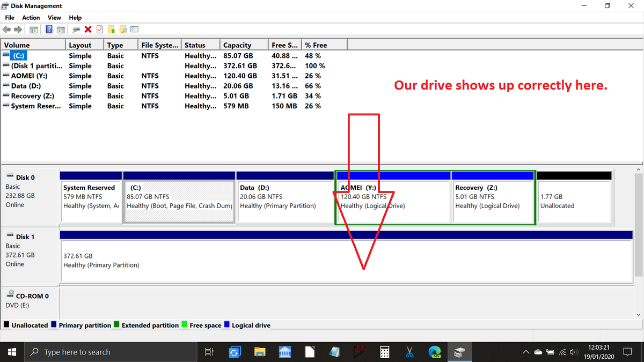Open the Action menu
The height and width of the screenshot is (362, 644).
[x=31, y=17]
